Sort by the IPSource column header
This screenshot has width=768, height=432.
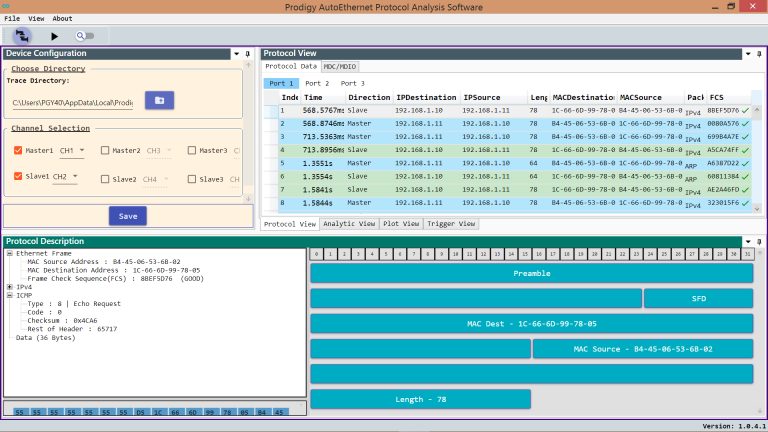[494, 97]
